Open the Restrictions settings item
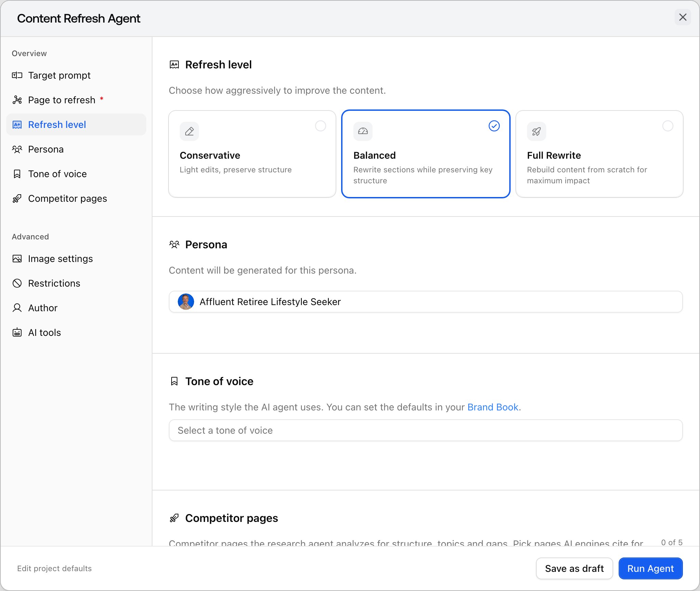 76,283
